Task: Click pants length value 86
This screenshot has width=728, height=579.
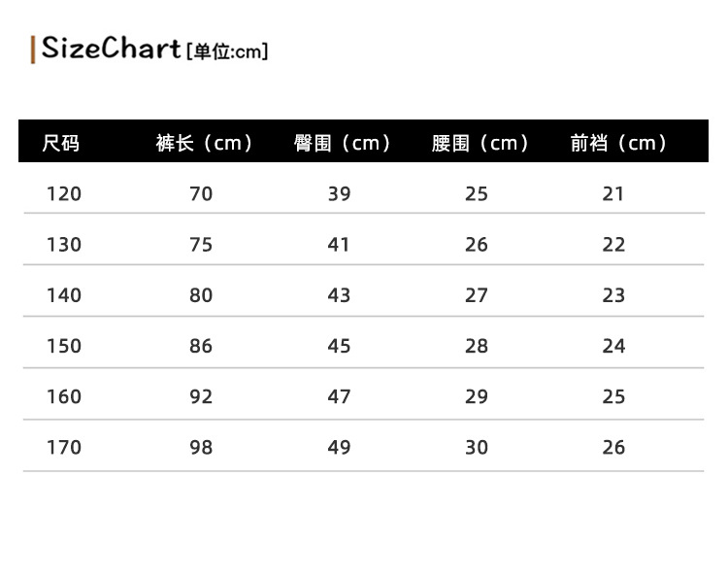Action: click(x=201, y=346)
